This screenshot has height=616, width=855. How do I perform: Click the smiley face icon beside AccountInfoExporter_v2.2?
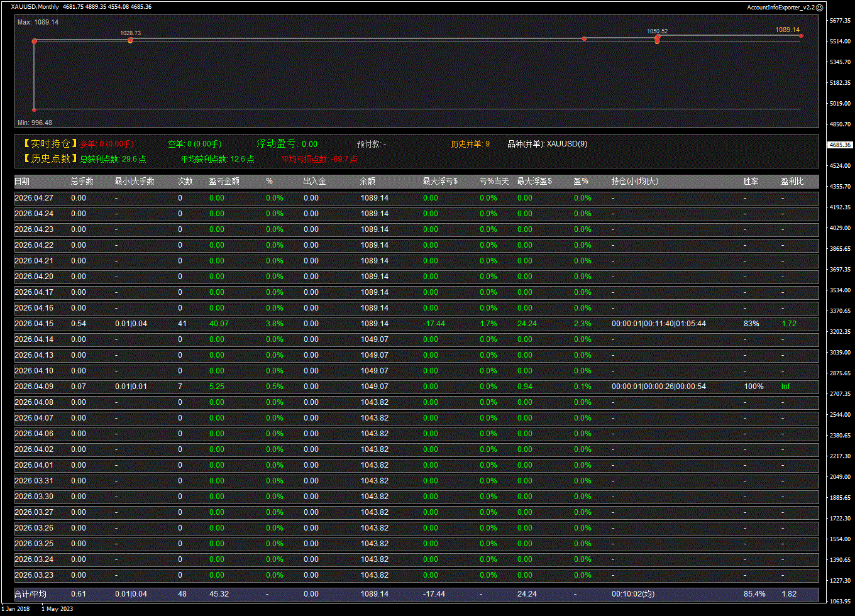[x=819, y=7]
